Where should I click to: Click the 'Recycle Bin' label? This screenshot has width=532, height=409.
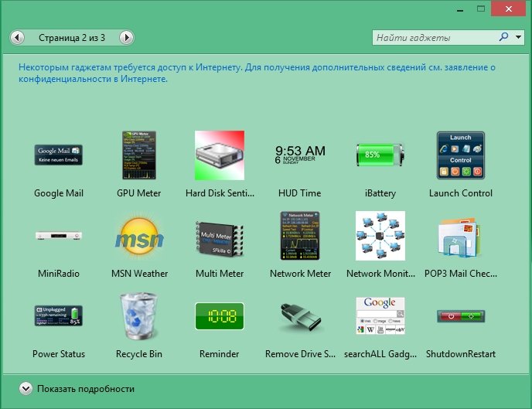pos(138,354)
